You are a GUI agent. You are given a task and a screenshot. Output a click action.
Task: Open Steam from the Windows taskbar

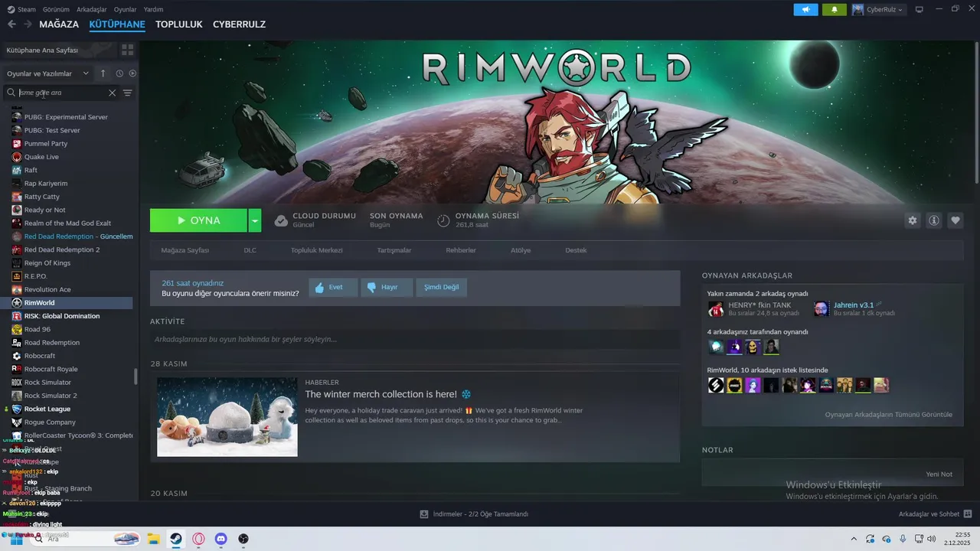tap(175, 539)
